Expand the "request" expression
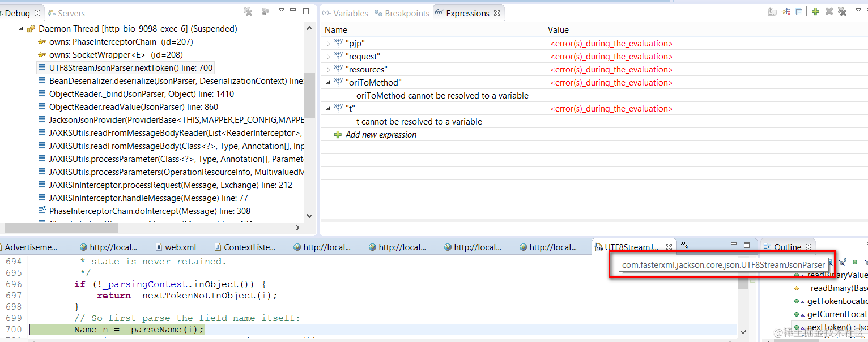Viewport: 868px width, 342px height. [328, 57]
